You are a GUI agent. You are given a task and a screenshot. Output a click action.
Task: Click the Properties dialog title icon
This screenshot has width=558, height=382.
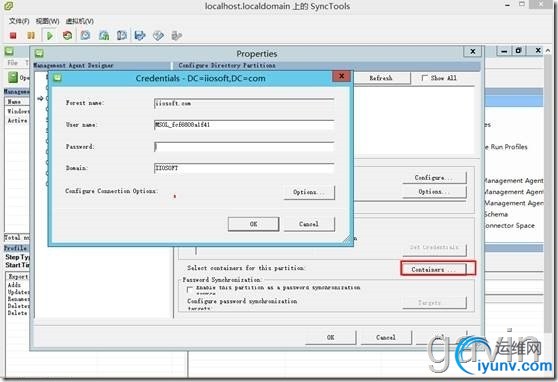[39, 53]
